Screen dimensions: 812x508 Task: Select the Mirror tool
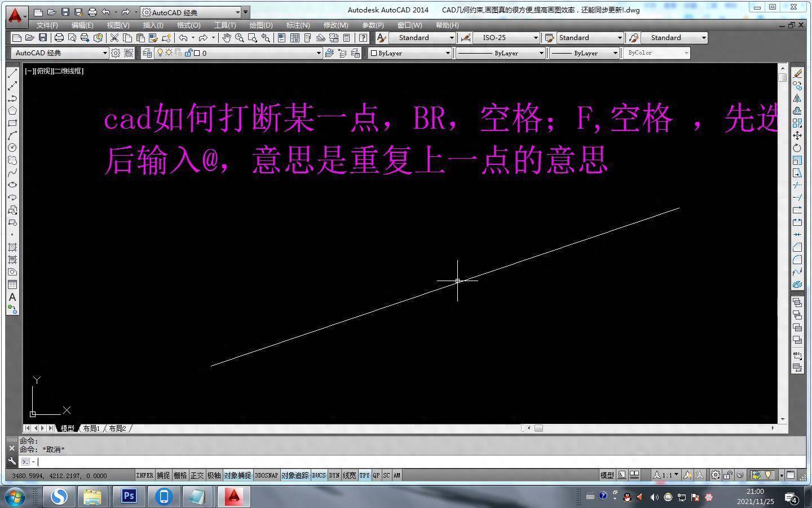[797, 98]
